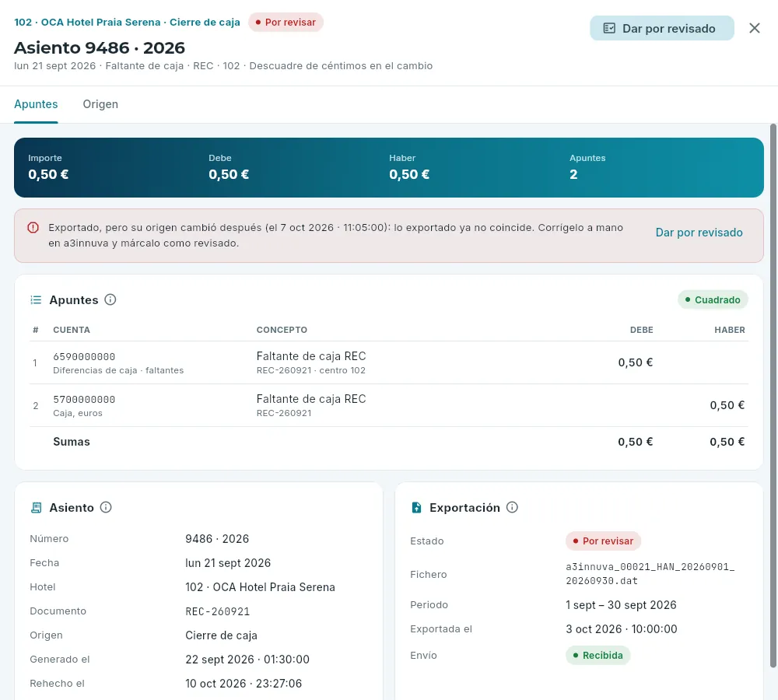Click the DEBE column header
778x700 pixels.
click(x=641, y=330)
